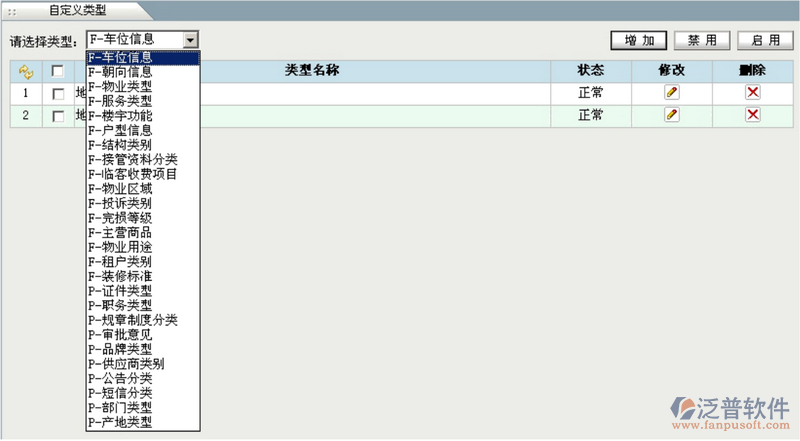
Task: Select F-物业区域 option
Action: pyautogui.click(x=143, y=189)
